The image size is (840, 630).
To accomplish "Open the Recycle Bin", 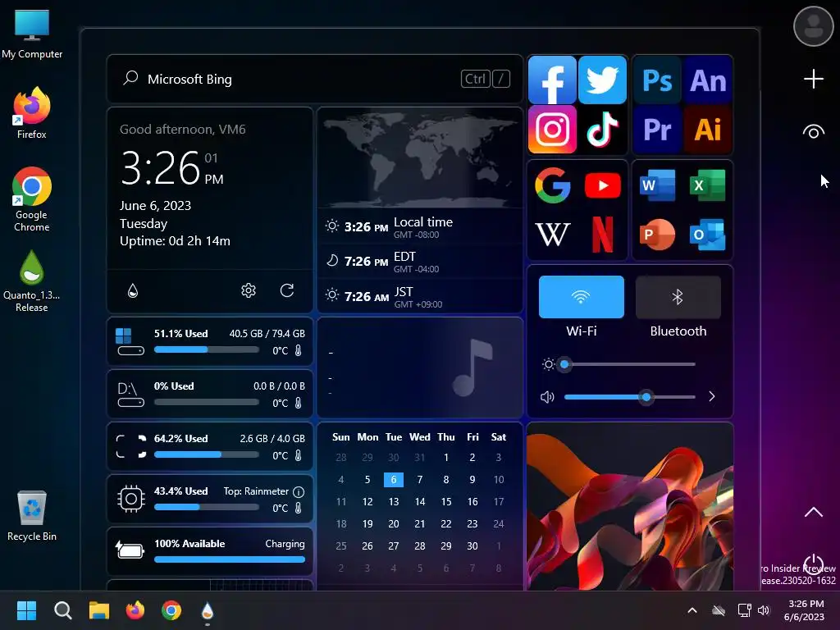I will pos(32,517).
